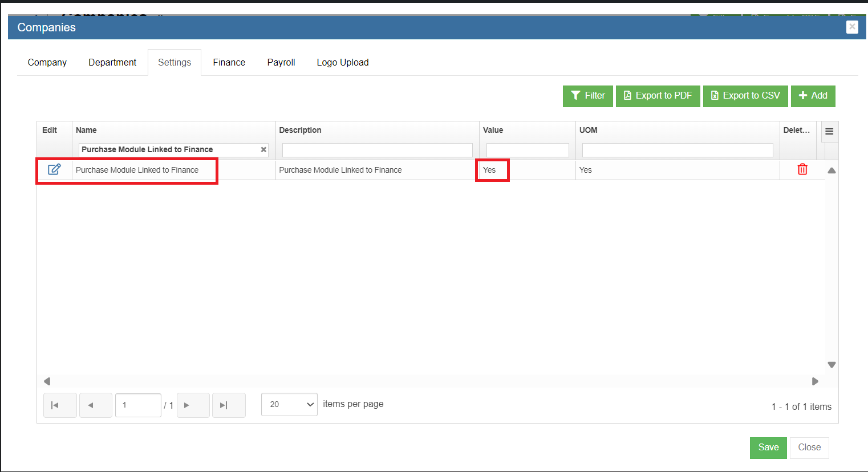
Task: Open the Payroll tab
Action: click(x=281, y=62)
